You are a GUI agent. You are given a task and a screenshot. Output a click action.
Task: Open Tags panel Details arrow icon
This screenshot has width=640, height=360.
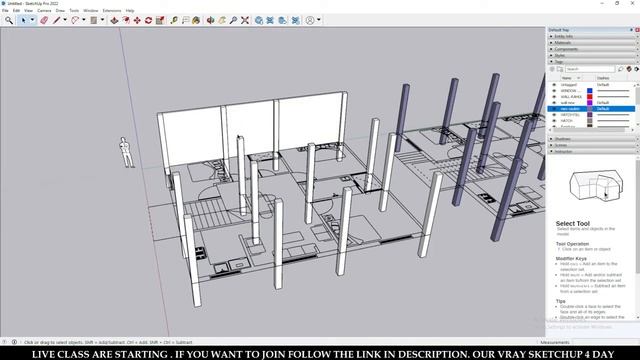(636, 69)
